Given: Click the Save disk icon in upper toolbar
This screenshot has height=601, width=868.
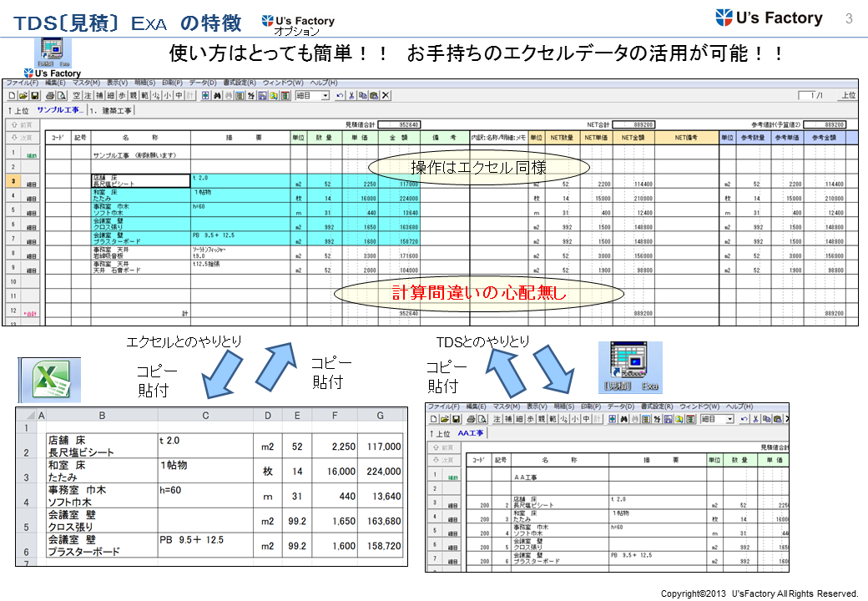Looking at the screenshot, I should click(35, 95).
